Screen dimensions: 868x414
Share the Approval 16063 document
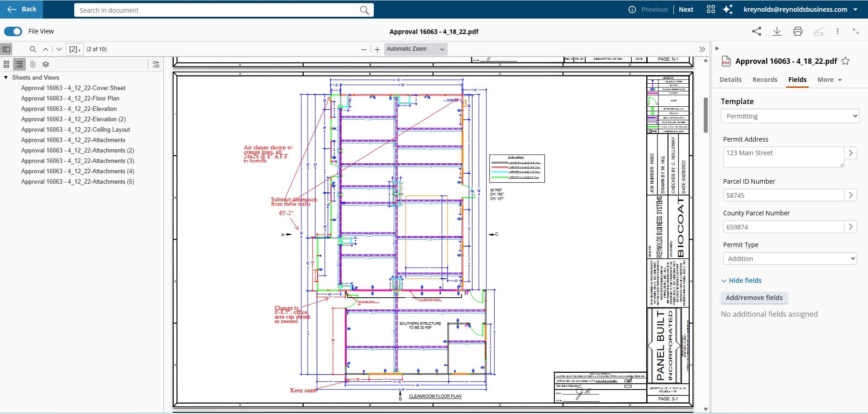(757, 31)
